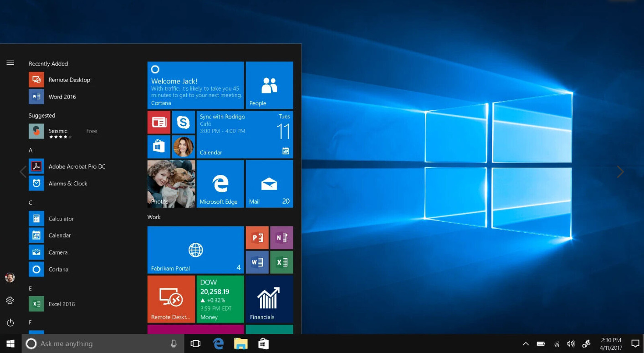Click the Windows Start button

(x=10, y=343)
